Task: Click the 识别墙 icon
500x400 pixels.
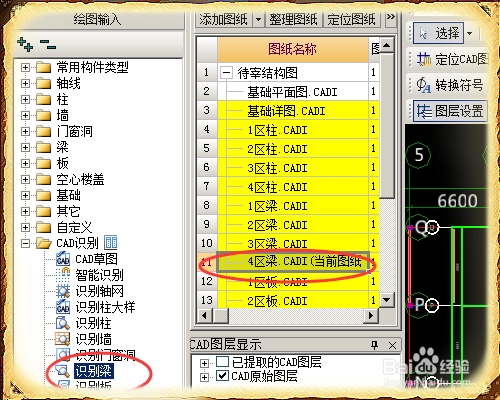Action: coord(63,339)
